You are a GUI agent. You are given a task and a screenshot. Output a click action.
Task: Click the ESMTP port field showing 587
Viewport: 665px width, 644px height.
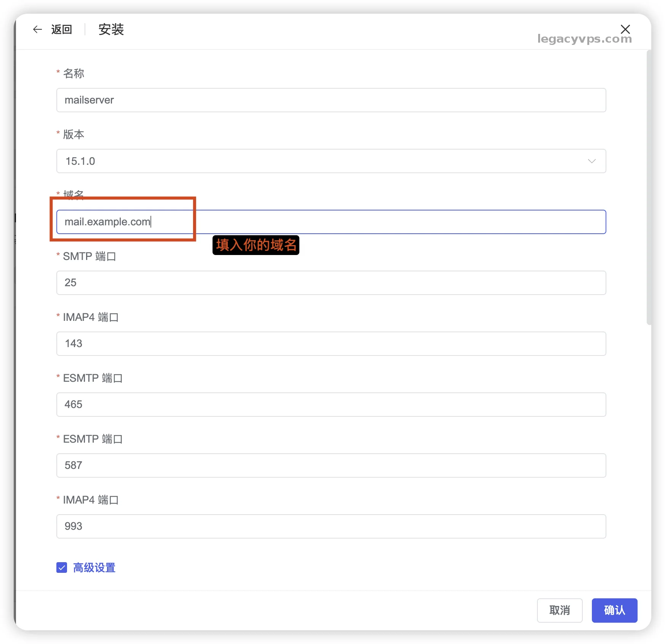pos(331,465)
